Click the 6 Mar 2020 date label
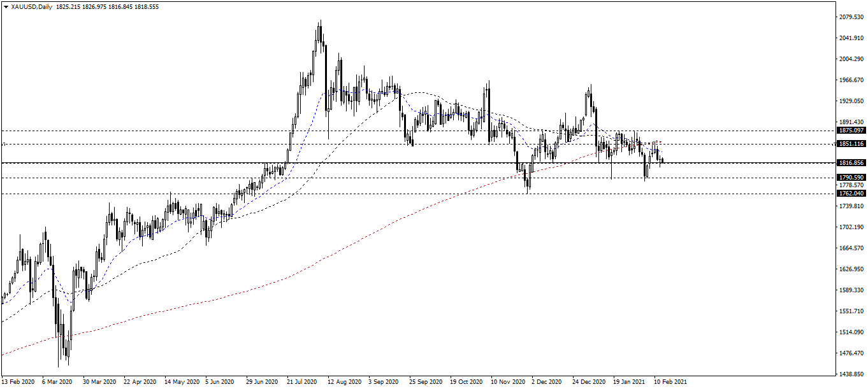Image resolution: width=868 pixels, height=389 pixels. pyautogui.click(x=57, y=383)
